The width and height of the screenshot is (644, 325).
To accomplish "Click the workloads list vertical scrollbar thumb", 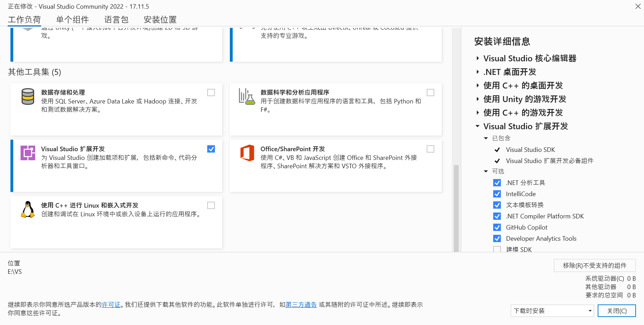I will 456,208.
